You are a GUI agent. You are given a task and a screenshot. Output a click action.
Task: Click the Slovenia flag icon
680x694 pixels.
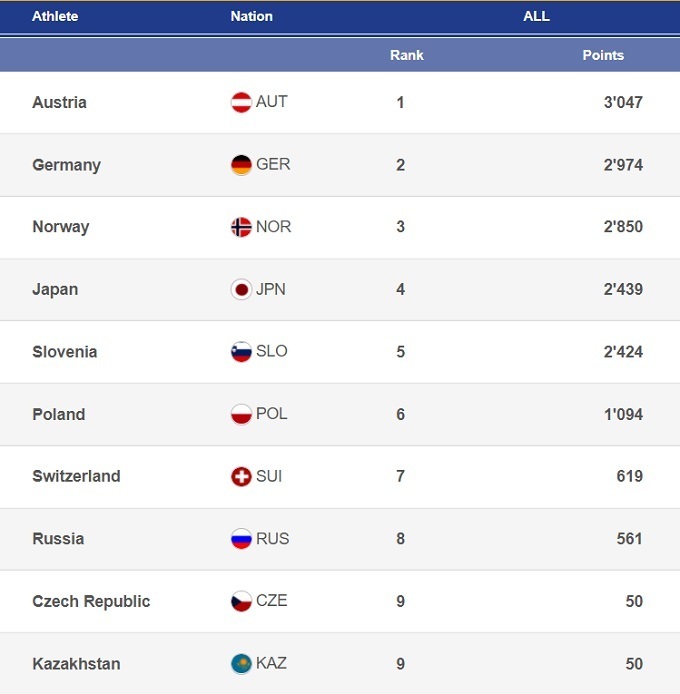[241, 352]
